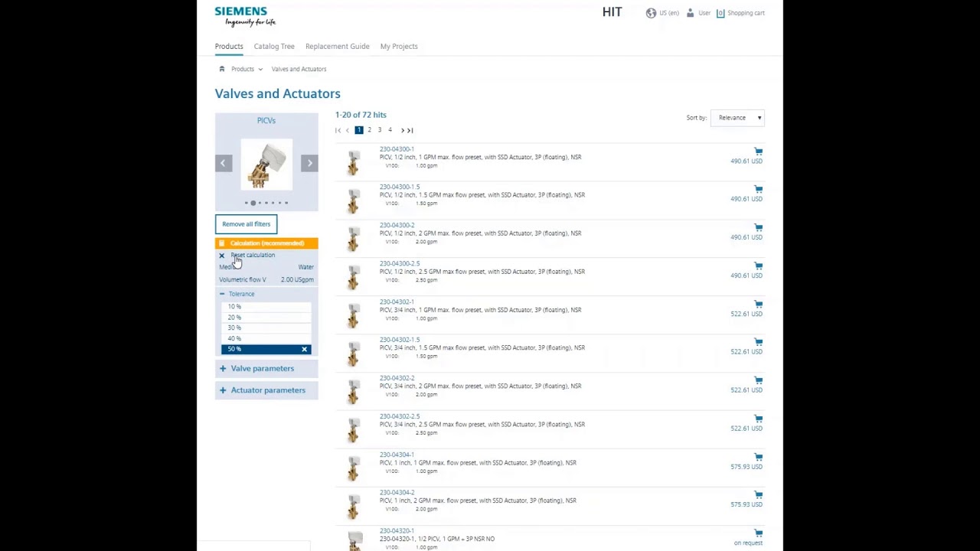Viewport: 980px width, 551px height.
Task: Open the Products breadcrumb dropdown chevron
Action: [x=260, y=70]
